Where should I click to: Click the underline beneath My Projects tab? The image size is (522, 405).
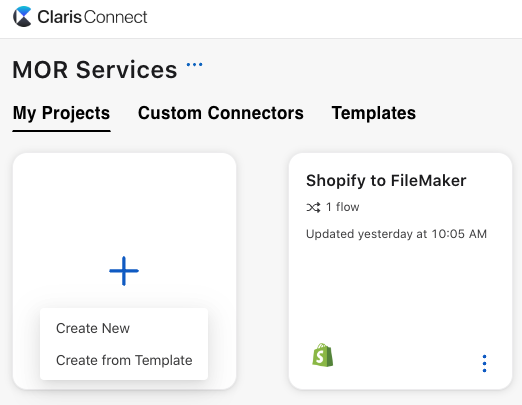61,131
